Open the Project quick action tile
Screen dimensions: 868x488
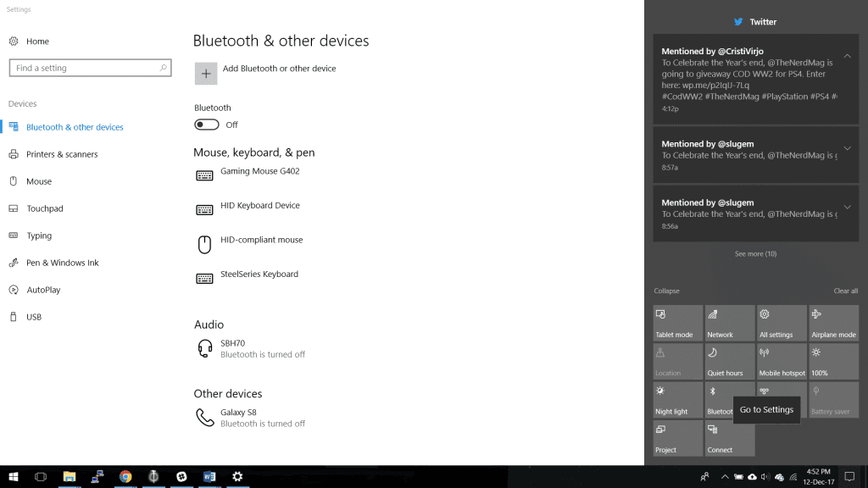click(x=677, y=438)
